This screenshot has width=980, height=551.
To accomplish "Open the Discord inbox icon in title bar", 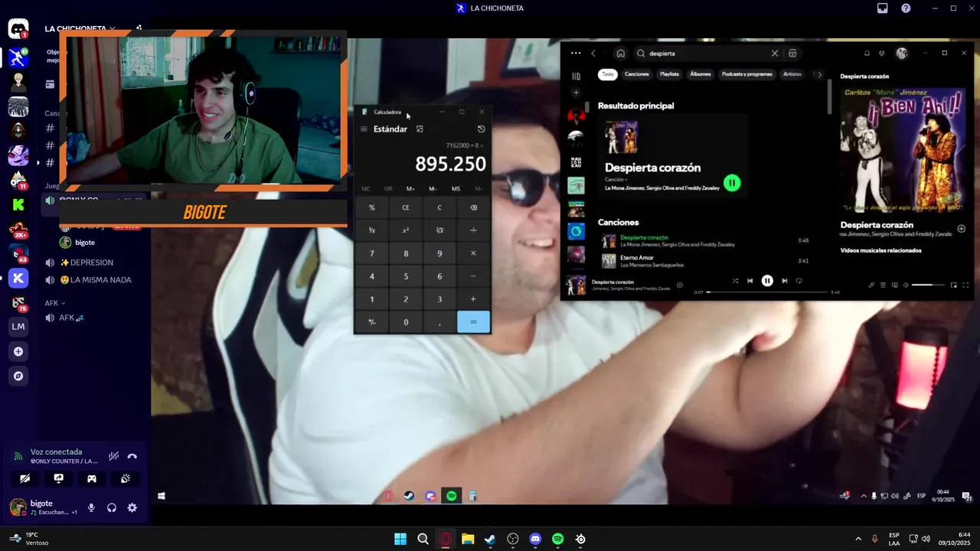I will tap(883, 8).
